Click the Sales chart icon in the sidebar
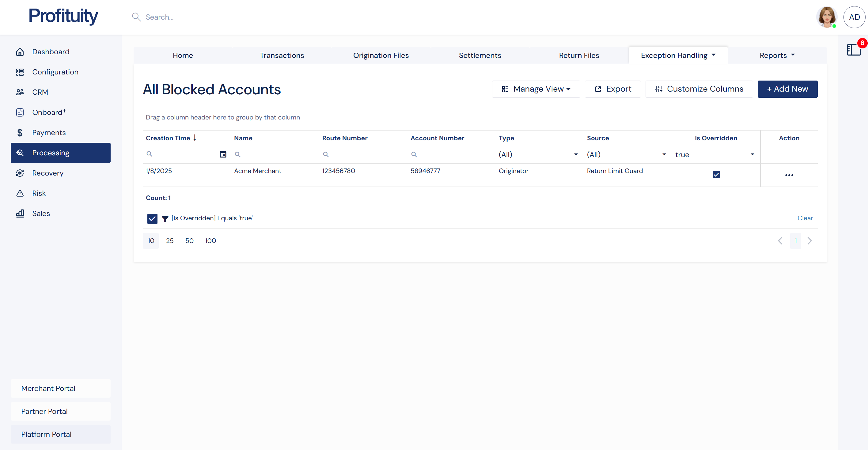868x450 pixels. tap(20, 213)
